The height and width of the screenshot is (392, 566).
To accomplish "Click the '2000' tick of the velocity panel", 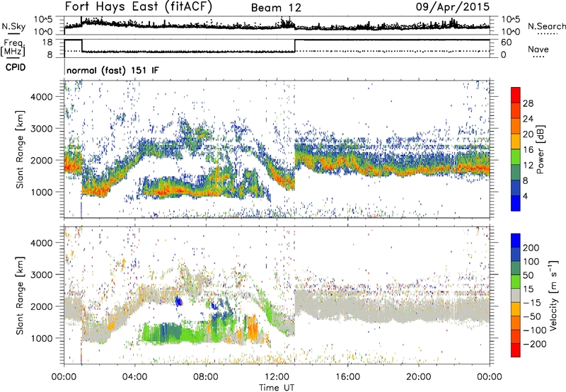I will click(x=42, y=306).
